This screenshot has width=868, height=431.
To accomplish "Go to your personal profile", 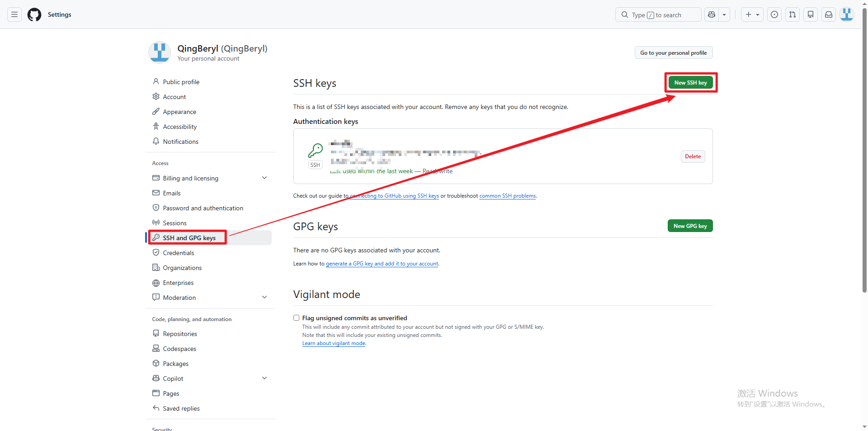I will click(x=674, y=52).
